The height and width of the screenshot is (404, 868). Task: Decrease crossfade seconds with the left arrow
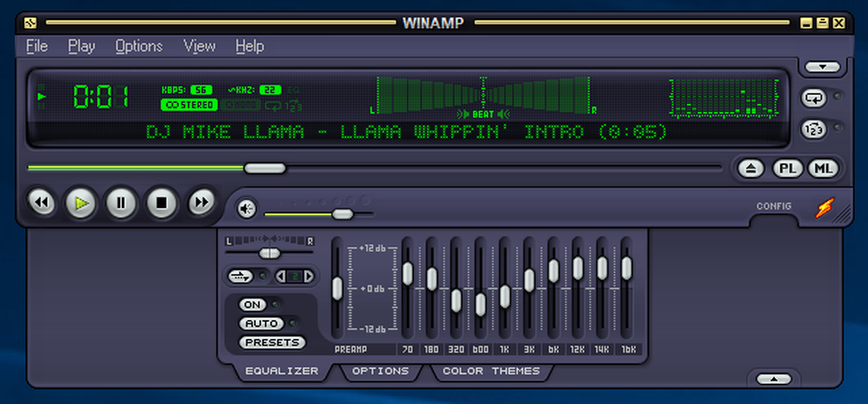281,276
